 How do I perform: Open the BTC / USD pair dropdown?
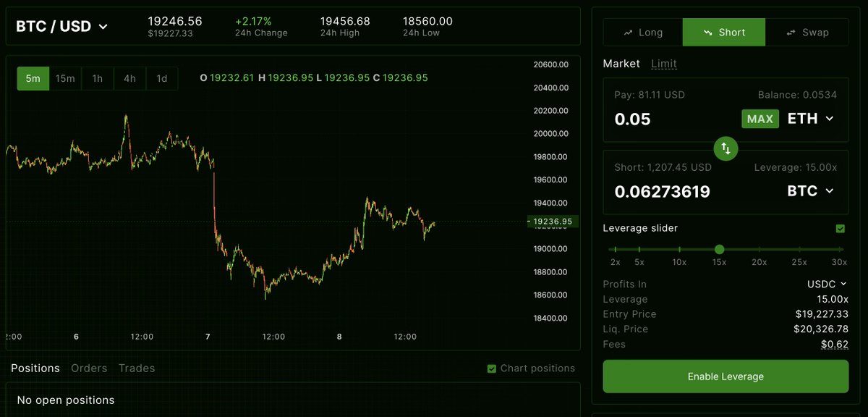coord(62,26)
